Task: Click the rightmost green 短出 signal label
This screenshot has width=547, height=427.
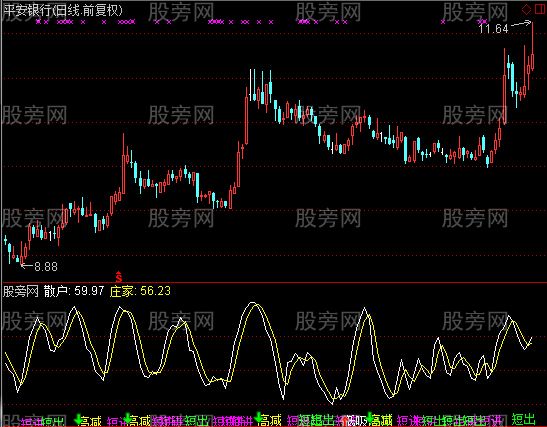Action: click(523, 419)
